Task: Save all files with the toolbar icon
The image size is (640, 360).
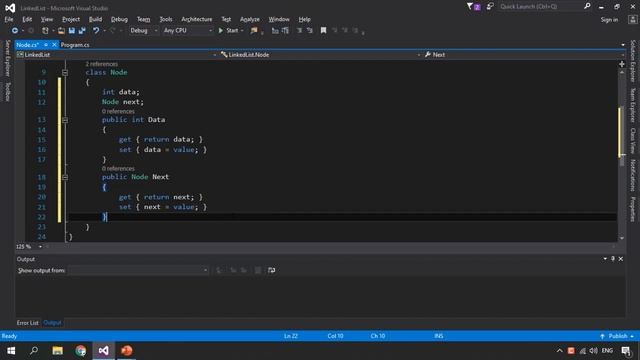Action: click(82, 31)
